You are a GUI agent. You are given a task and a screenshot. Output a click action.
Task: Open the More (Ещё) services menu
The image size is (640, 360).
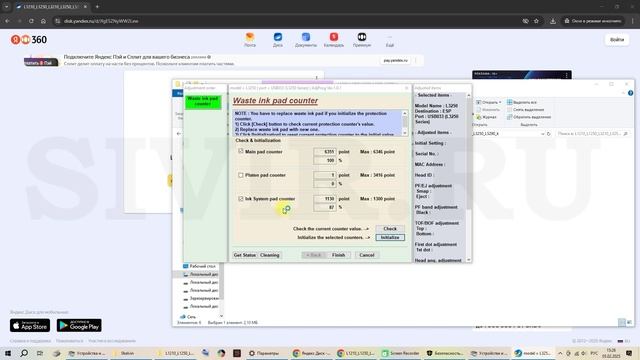390,40
